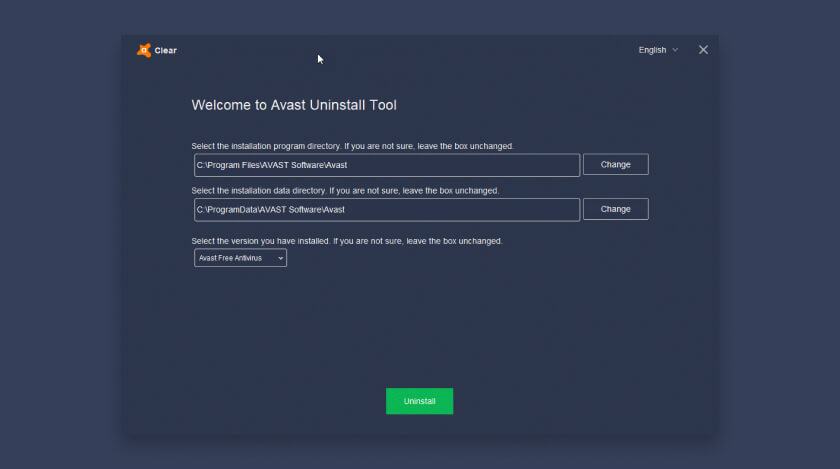
Task: Expand the Avast Free Antivirus version dropdown
Action: pyautogui.click(x=240, y=258)
